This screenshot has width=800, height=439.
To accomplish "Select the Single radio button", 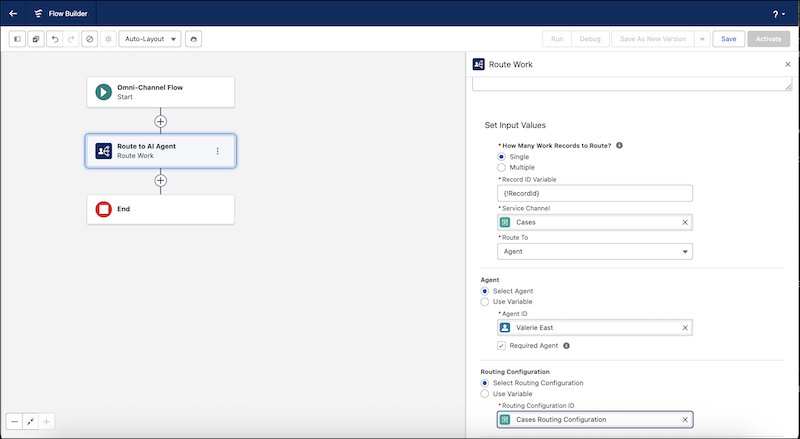I will pyautogui.click(x=502, y=157).
